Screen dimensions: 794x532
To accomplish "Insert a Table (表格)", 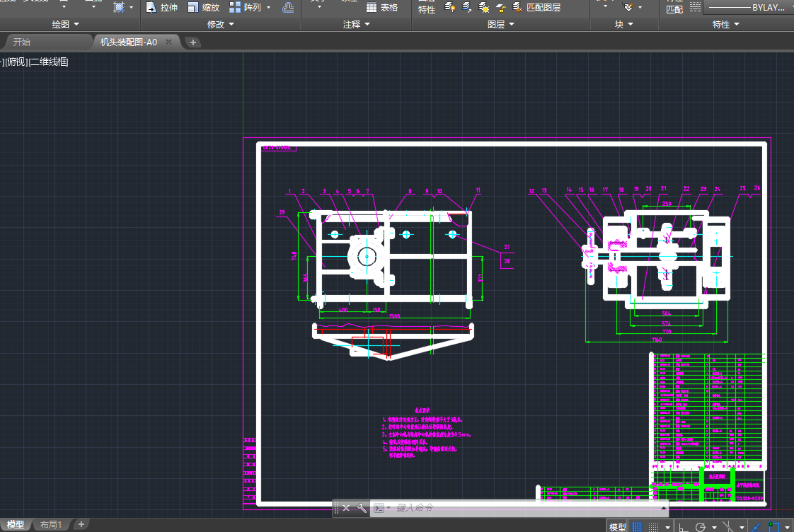I will [382, 8].
